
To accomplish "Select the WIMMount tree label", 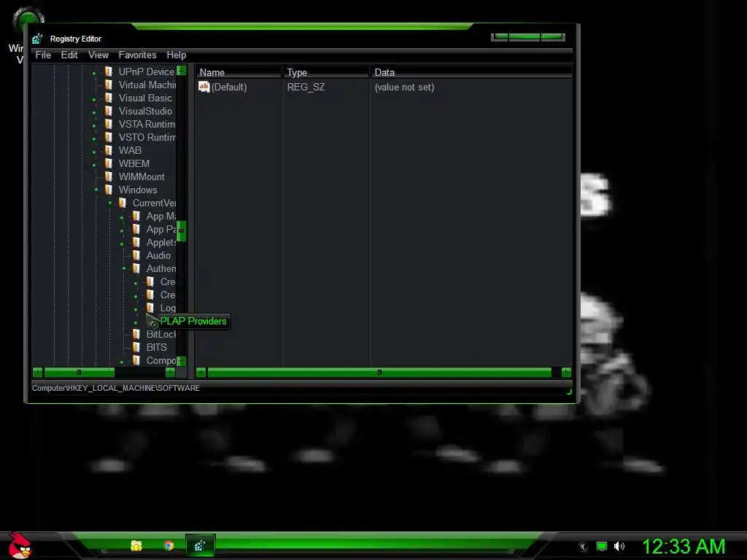I will [142, 176].
